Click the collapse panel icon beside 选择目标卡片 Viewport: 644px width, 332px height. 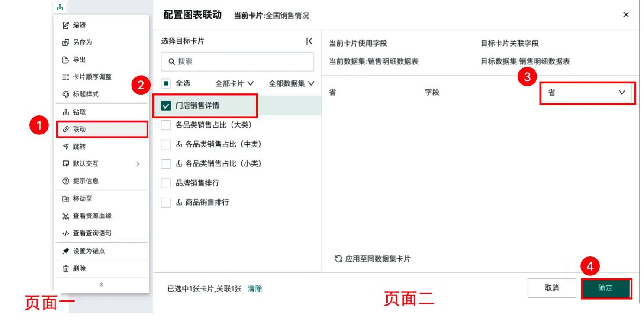tap(309, 41)
